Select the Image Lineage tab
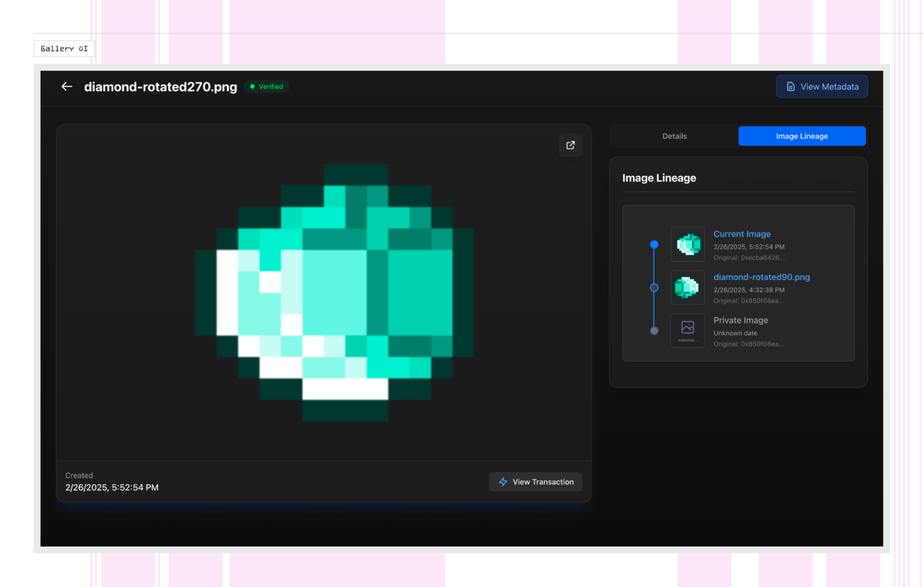 pos(802,136)
